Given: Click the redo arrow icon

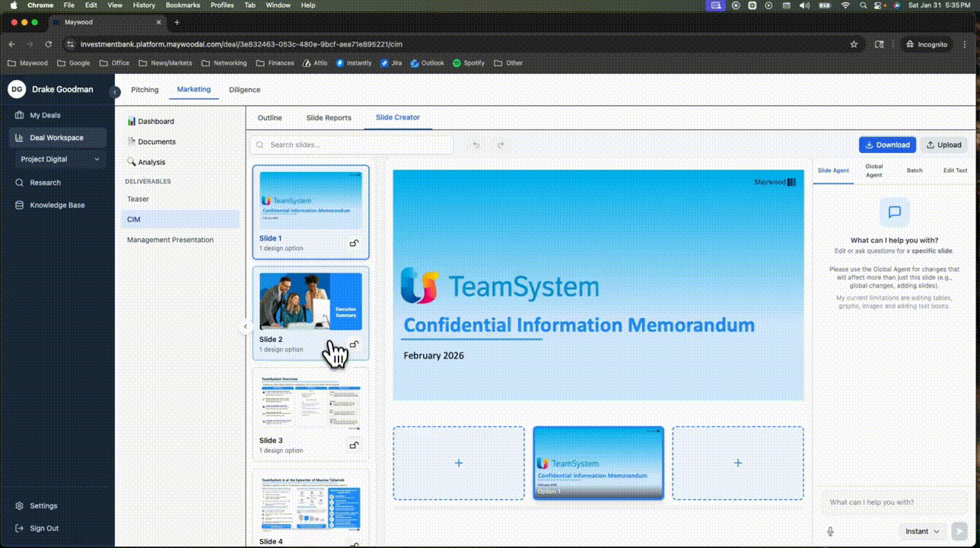Looking at the screenshot, I should click(501, 145).
